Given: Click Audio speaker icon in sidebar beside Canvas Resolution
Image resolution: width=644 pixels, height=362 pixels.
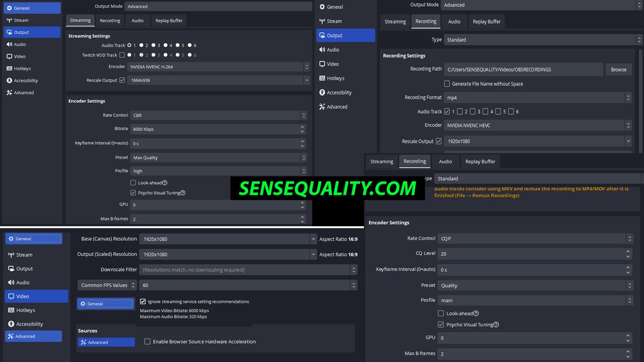Looking at the screenshot, I should pyautogui.click(x=11, y=283).
